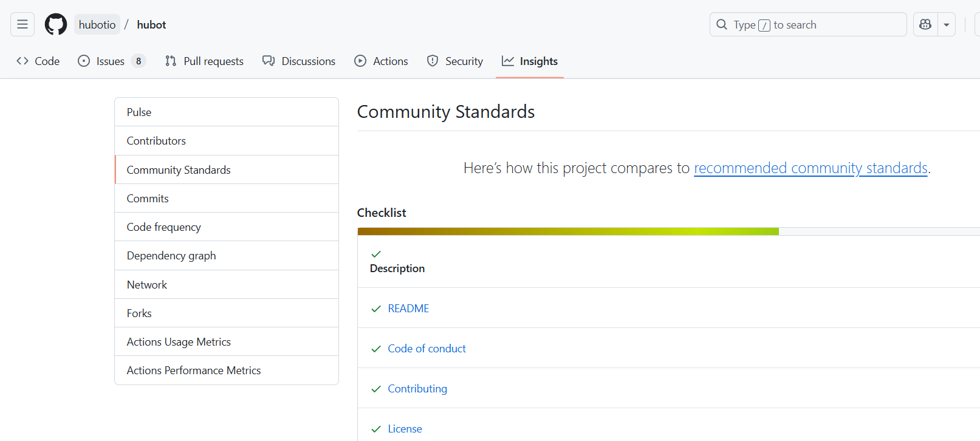Open the Copilot icon button
Image resolution: width=980 pixels, height=441 pixels.
(x=925, y=24)
